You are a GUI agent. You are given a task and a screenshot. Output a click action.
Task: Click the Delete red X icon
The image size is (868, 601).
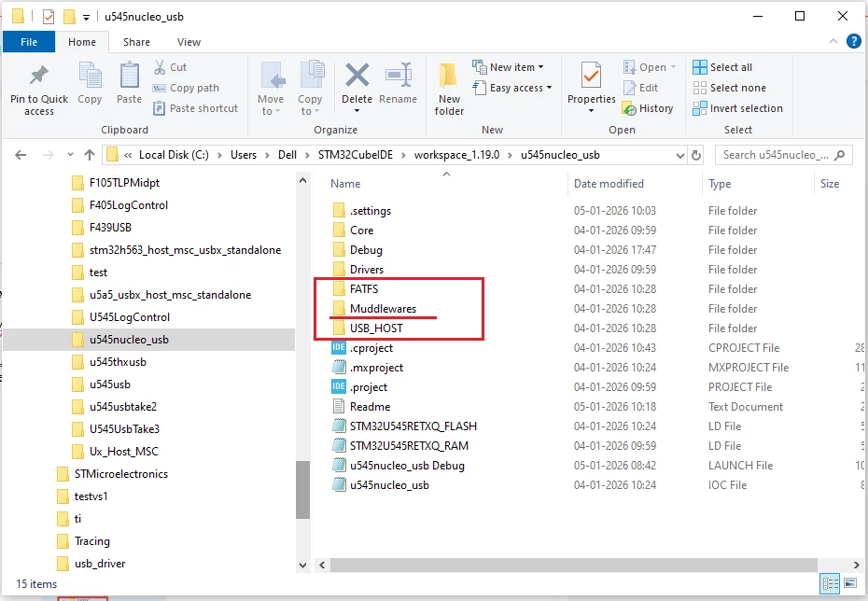pos(357,76)
